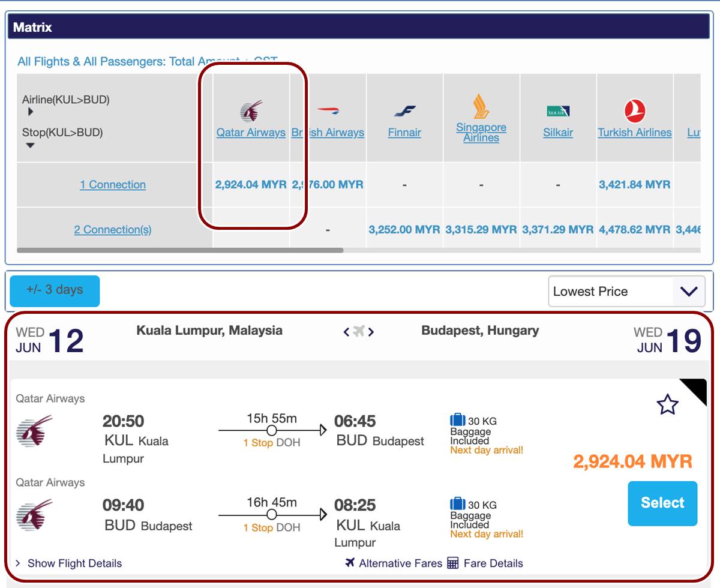Click Qatar Airways logo on return BUD flight
The height and width of the screenshot is (588, 720).
[x=34, y=515]
